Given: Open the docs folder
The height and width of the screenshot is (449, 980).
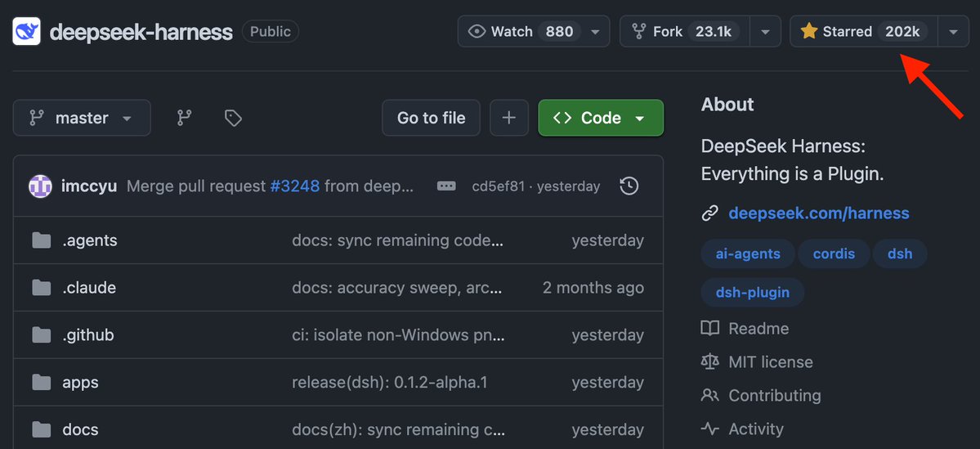Looking at the screenshot, I should [x=81, y=429].
